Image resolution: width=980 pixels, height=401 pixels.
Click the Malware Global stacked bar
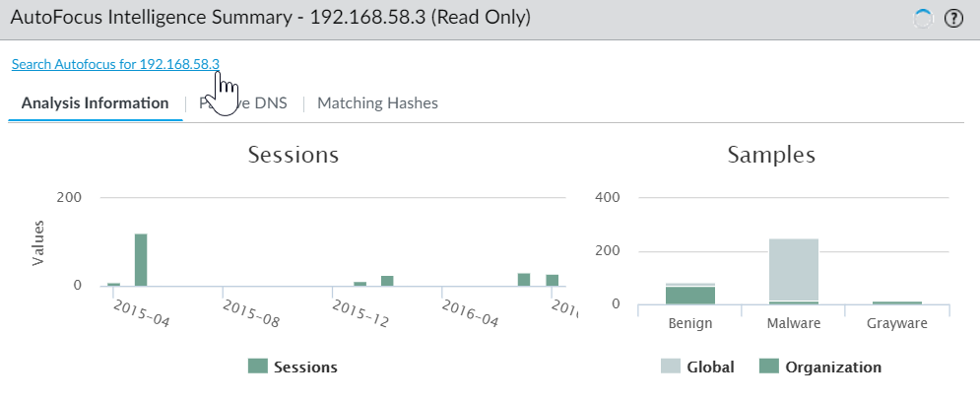(793, 268)
